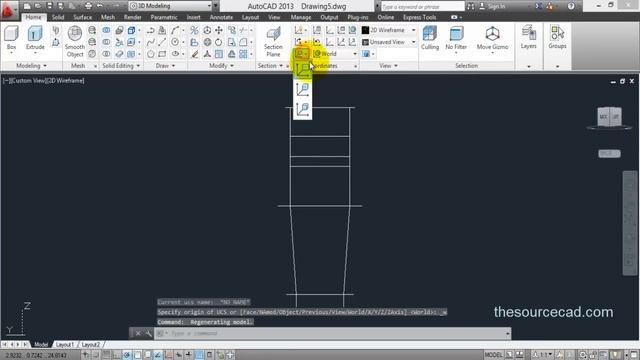Toggle the Culling selection button
The height and width of the screenshot is (360, 640).
click(x=430, y=38)
